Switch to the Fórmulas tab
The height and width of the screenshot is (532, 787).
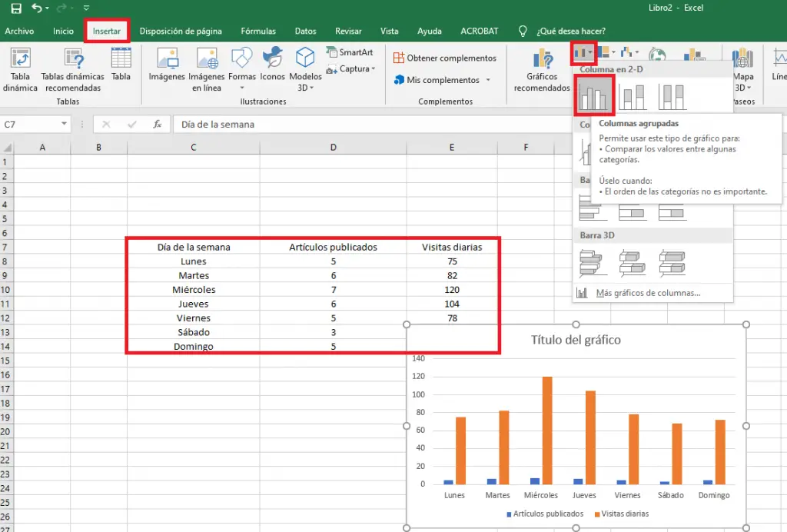tap(258, 32)
